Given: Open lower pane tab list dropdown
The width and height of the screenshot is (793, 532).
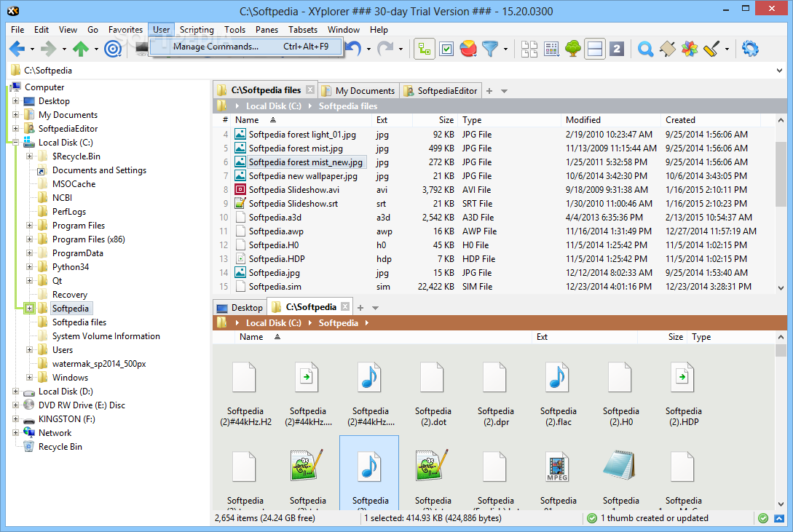Looking at the screenshot, I should pyautogui.click(x=375, y=308).
